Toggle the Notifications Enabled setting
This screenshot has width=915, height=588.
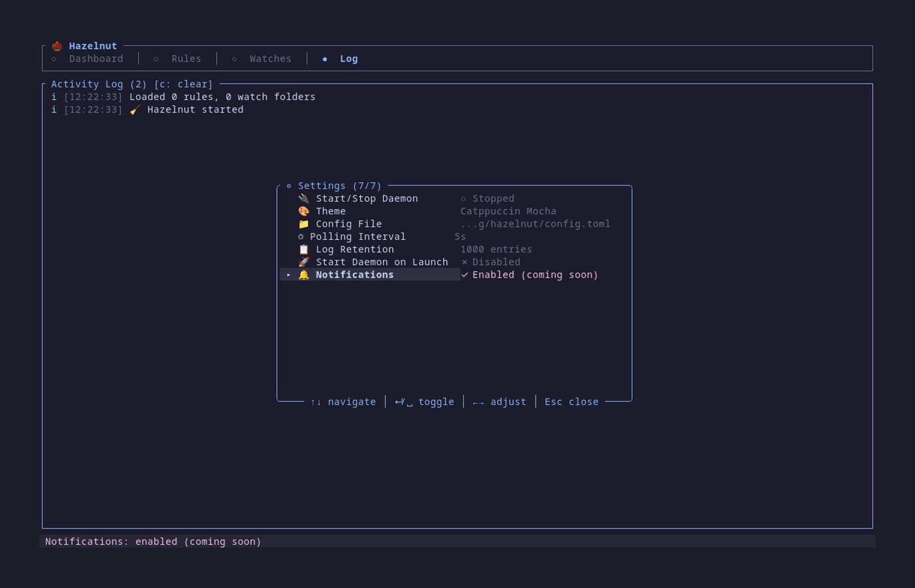tap(529, 274)
